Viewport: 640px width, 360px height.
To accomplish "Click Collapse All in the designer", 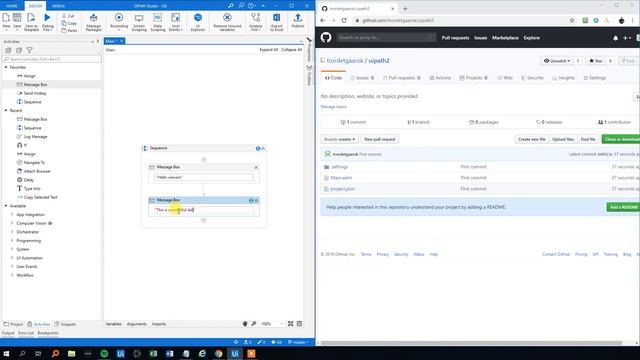I will click(x=291, y=50).
